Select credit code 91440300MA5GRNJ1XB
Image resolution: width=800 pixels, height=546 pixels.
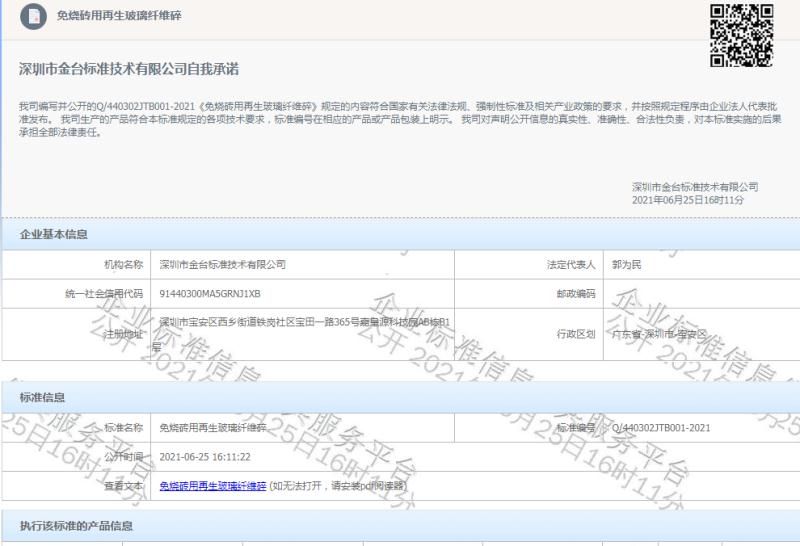click(x=210, y=293)
